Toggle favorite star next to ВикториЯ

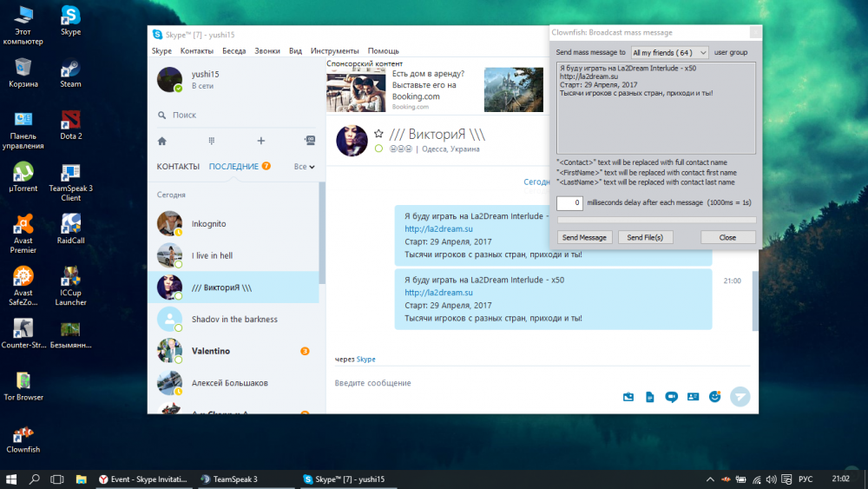click(378, 134)
